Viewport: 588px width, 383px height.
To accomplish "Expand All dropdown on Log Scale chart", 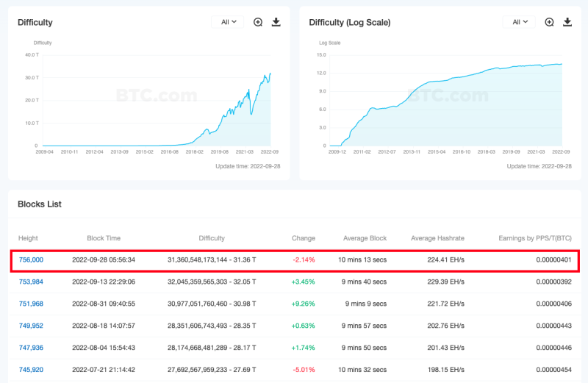I will [519, 22].
